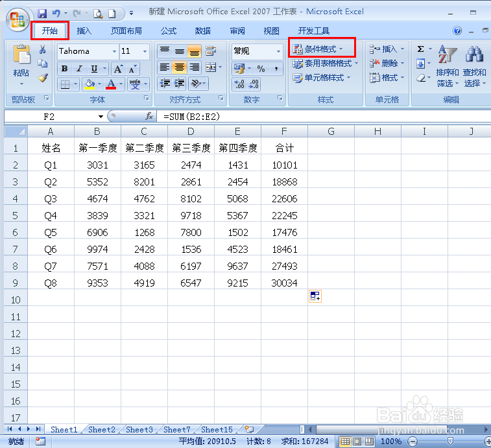
Task: Open 单元格样式 cell styles menu
Action: [x=322, y=77]
